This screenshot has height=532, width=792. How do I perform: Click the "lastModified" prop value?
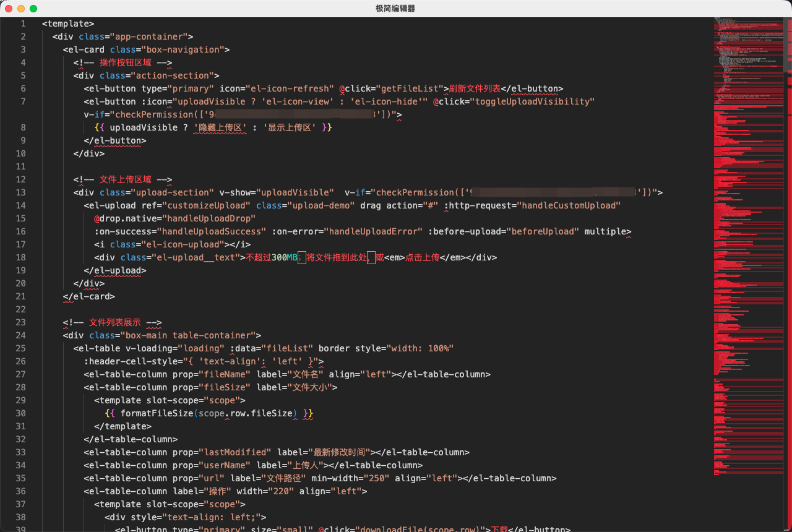point(235,452)
